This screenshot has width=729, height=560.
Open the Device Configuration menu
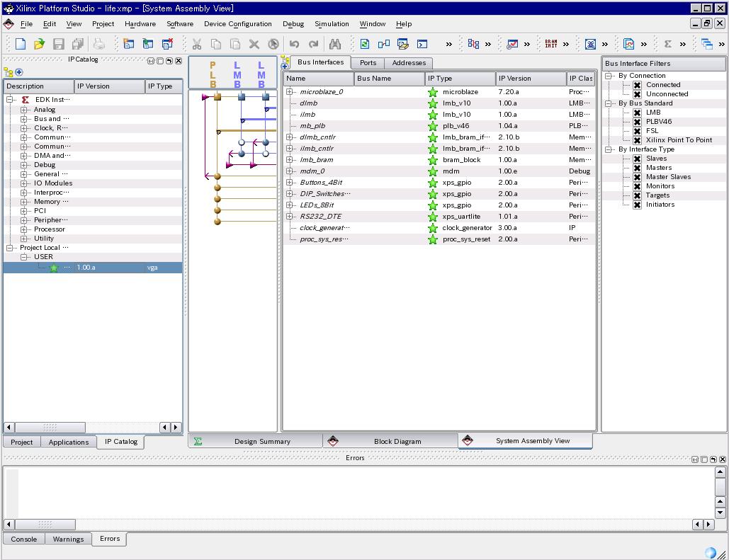click(237, 23)
